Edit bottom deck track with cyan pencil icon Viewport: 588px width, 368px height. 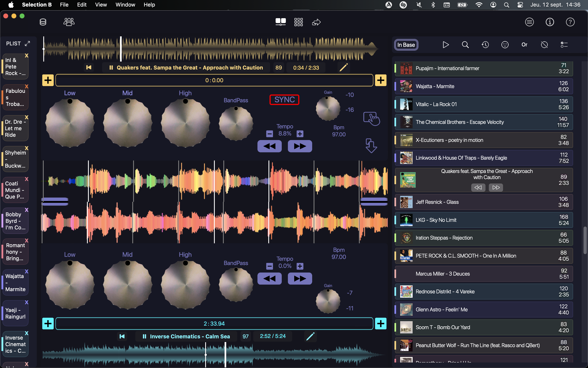pos(310,336)
